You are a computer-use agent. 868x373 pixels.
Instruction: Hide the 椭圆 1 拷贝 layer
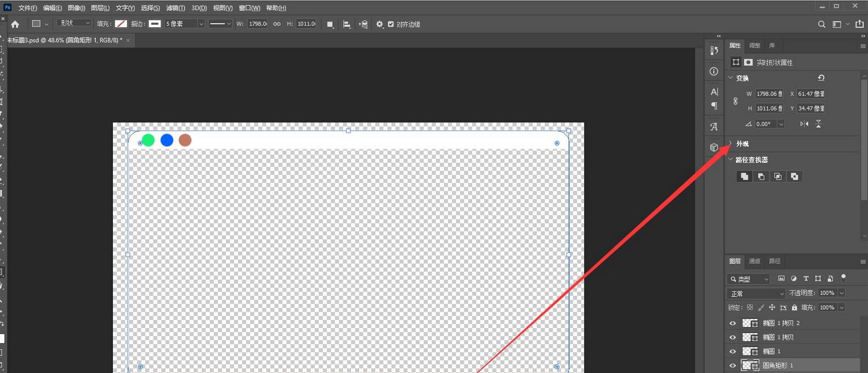[733, 337]
